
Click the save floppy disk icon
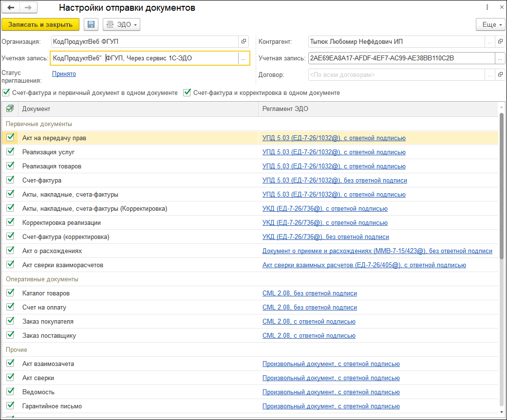91,24
